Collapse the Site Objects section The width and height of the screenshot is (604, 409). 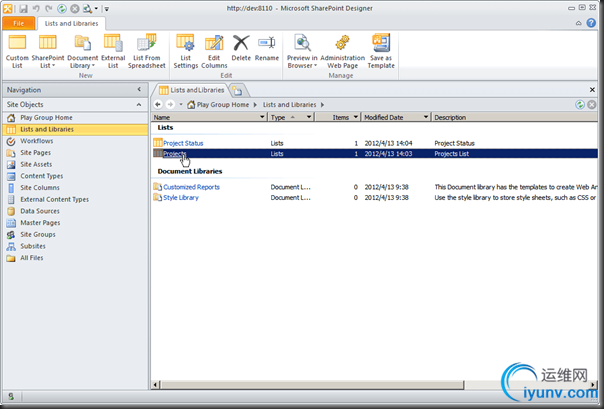point(139,105)
